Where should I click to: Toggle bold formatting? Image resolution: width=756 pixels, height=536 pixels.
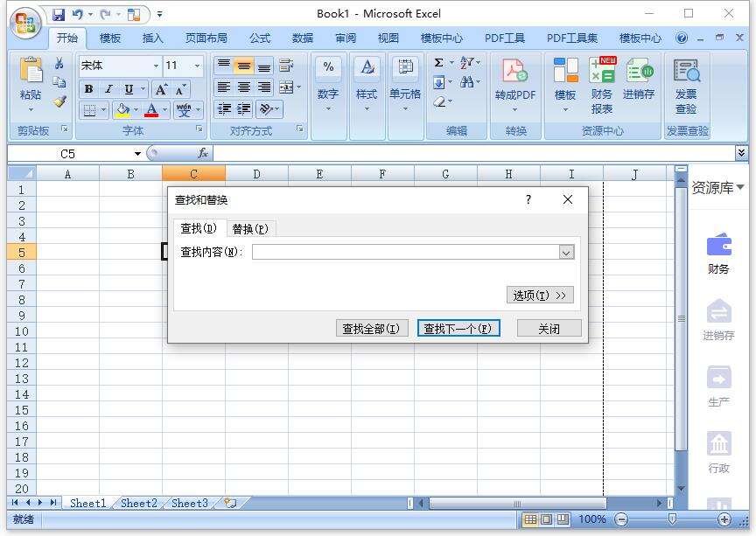tap(88, 89)
